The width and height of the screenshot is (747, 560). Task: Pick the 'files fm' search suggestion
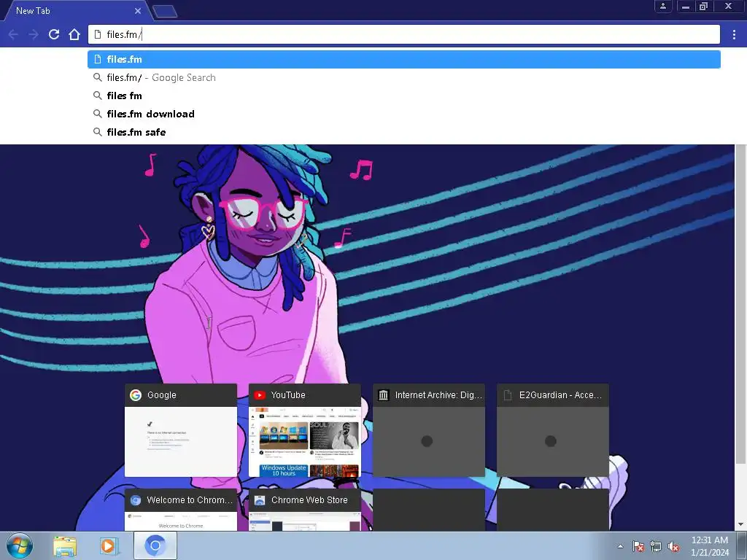(x=404, y=96)
